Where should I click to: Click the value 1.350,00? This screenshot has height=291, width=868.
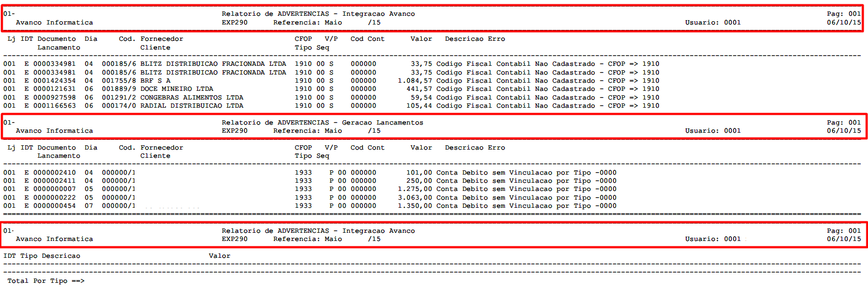tap(415, 206)
